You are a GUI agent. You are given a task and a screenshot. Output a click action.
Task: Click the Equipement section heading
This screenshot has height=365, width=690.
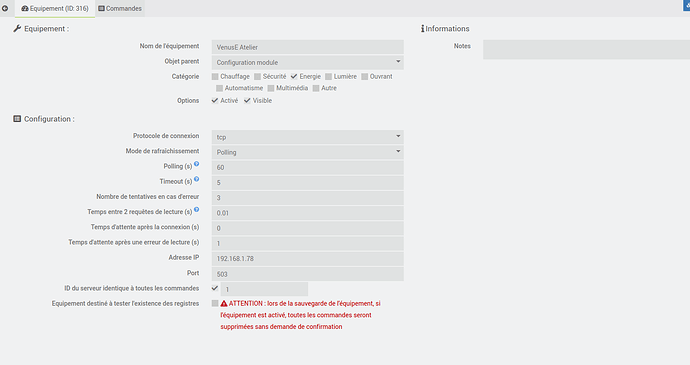coord(41,29)
